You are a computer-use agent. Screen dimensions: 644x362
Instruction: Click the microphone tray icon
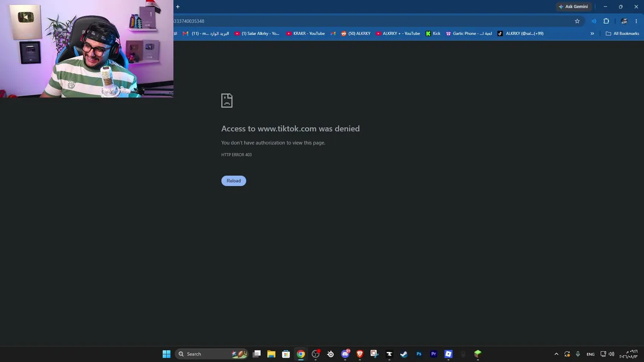coord(578,354)
